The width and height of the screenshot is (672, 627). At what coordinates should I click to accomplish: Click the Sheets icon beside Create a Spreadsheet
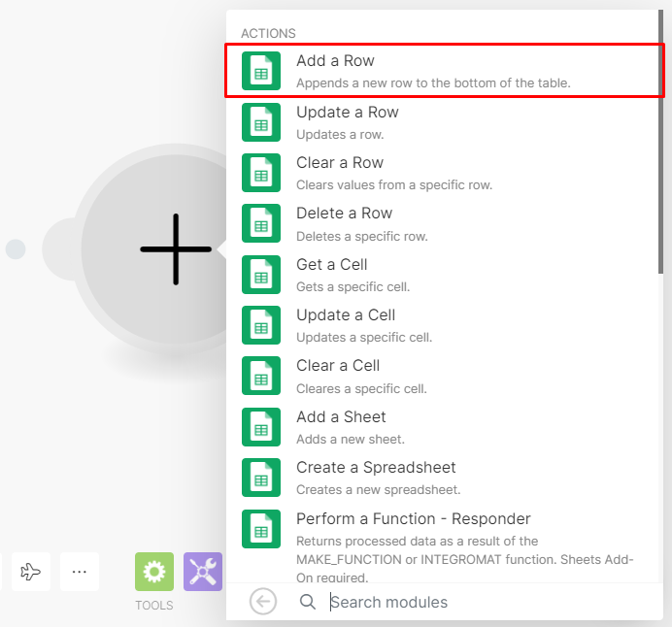click(x=261, y=478)
